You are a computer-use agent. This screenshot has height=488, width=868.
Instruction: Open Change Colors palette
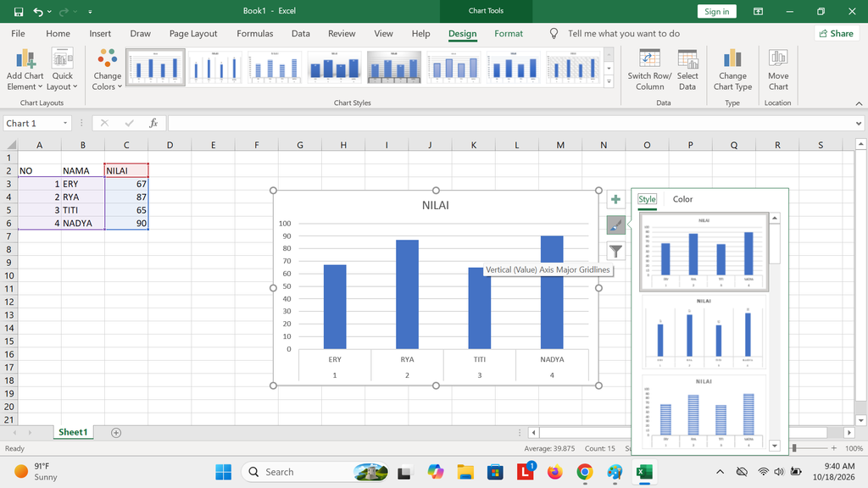(x=107, y=69)
